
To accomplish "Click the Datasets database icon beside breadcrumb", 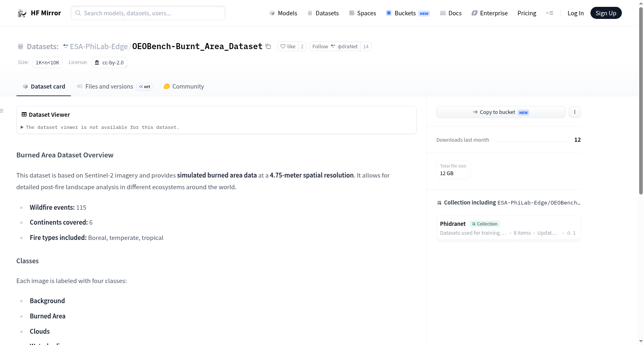I will (21, 46).
